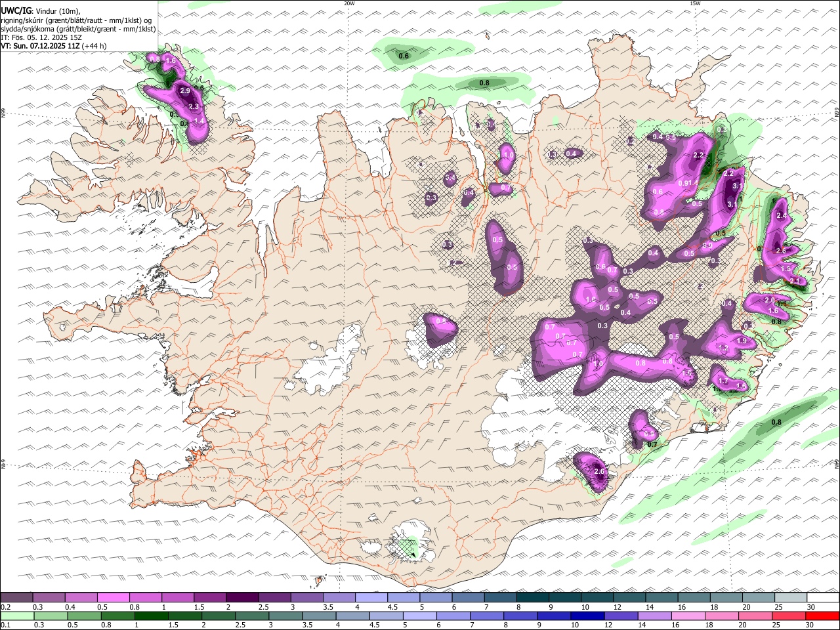Click the '2.0' snowfall value in the east fjords
The height and width of the screenshot is (630, 840).
pyautogui.click(x=770, y=300)
